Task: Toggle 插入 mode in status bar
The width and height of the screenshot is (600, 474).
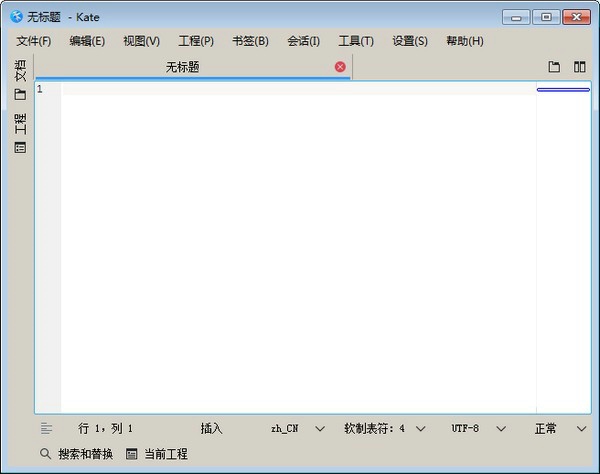Action: [x=211, y=428]
